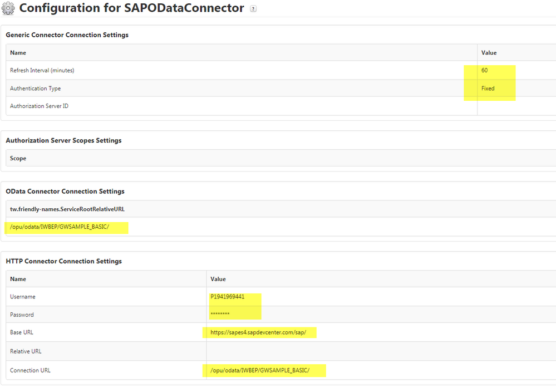Click the Connection URL label
Screen dimensions: 556x392
(30, 370)
